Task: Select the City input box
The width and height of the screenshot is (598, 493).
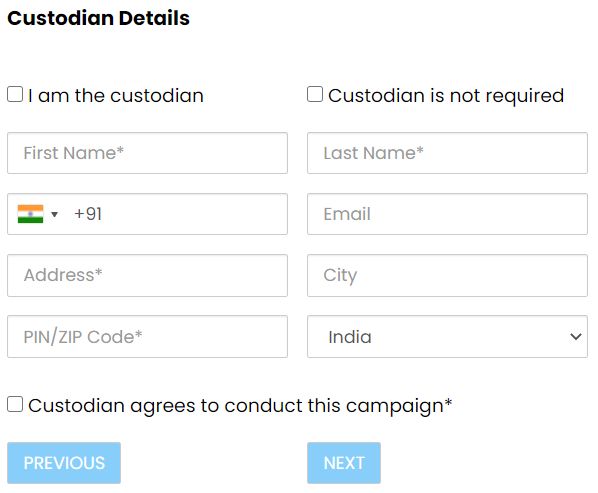Action: [447, 275]
